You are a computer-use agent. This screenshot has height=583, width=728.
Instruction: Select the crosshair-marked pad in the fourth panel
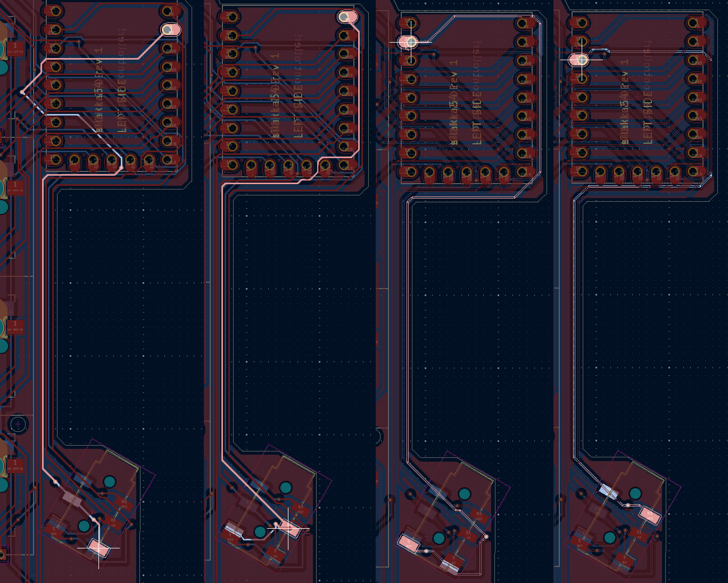tap(581, 60)
